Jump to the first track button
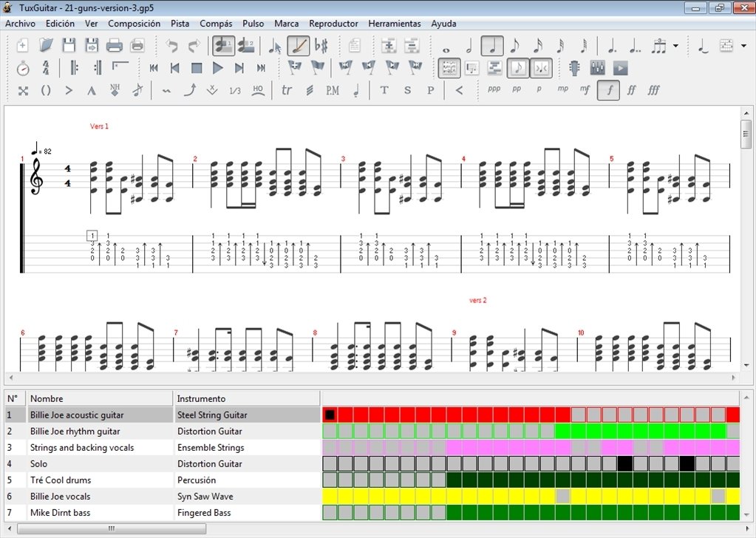The height and width of the screenshot is (538, 756). click(x=154, y=68)
